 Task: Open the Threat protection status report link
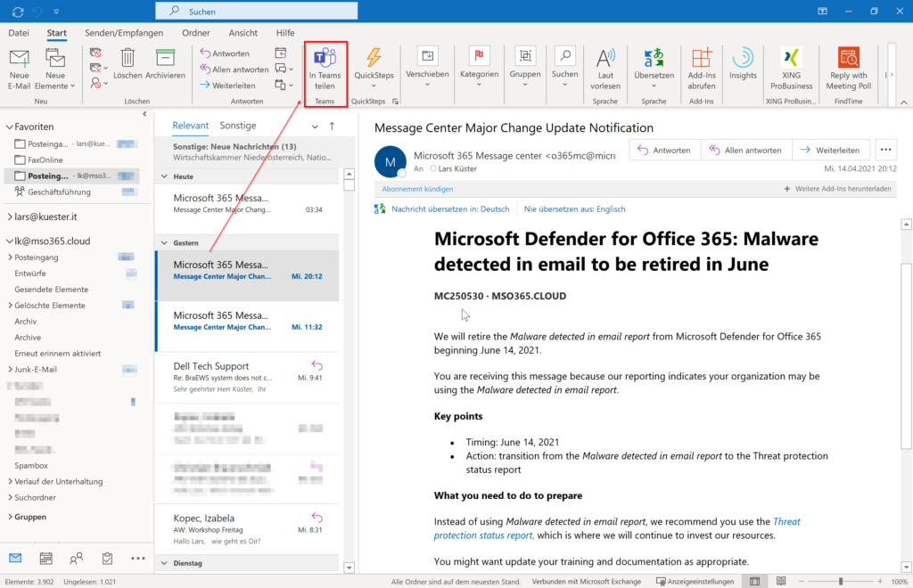tap(617, 528)
